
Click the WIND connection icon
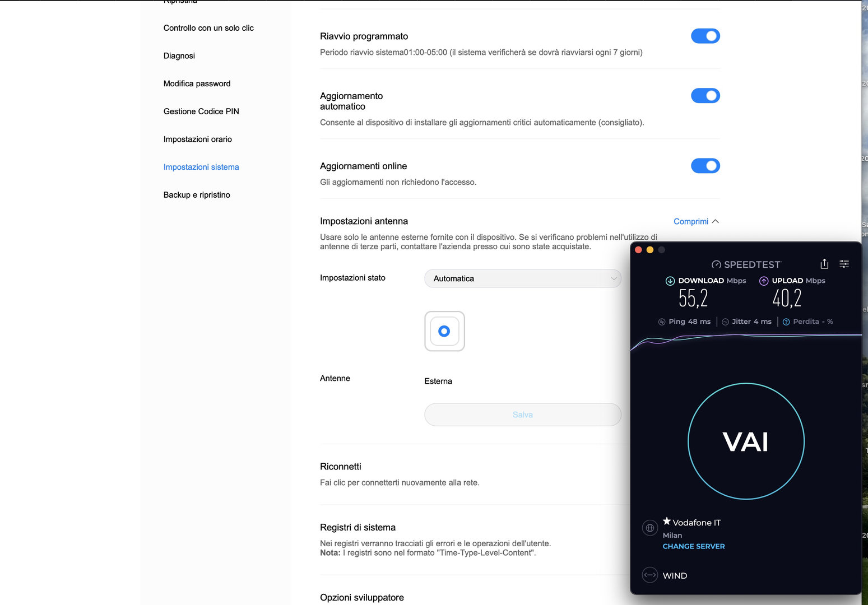point(650,575)
